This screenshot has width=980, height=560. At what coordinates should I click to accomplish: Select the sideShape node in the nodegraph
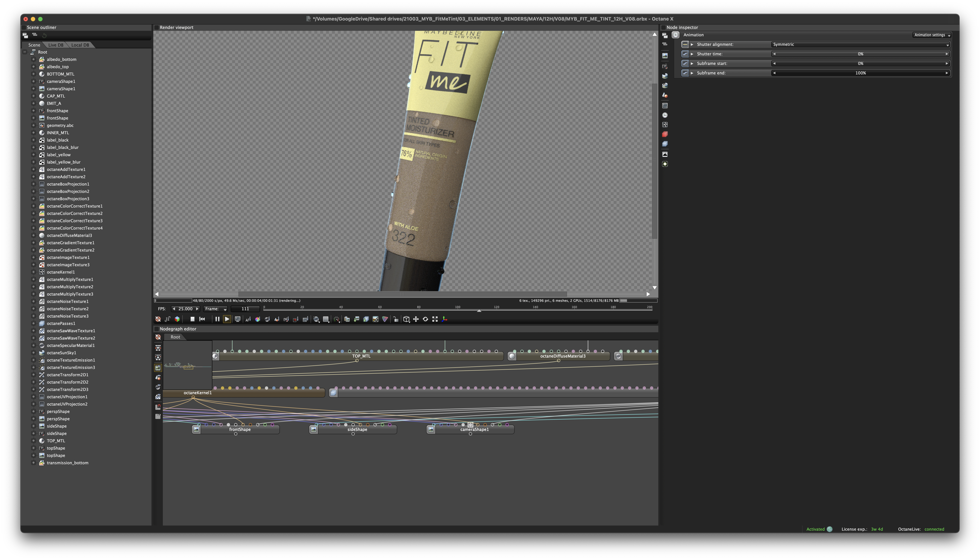357,430
